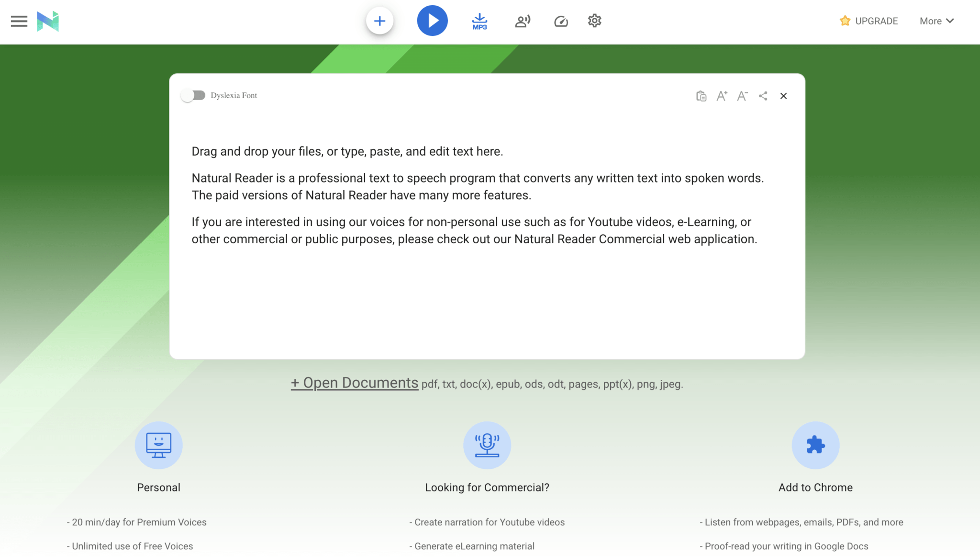Click the paste clipboard icon
The height and width of the screenshot is (557, 980).
coord(701,96)
